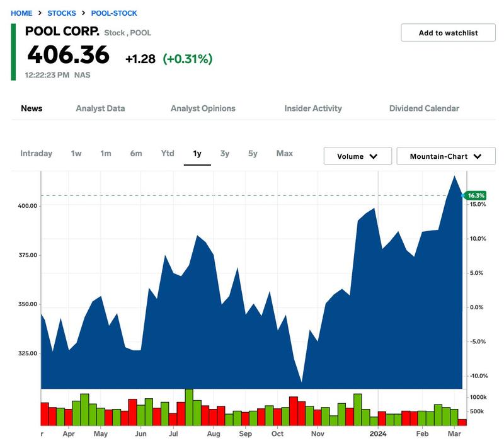Click the Jul label on the time axis

(173, 434)
